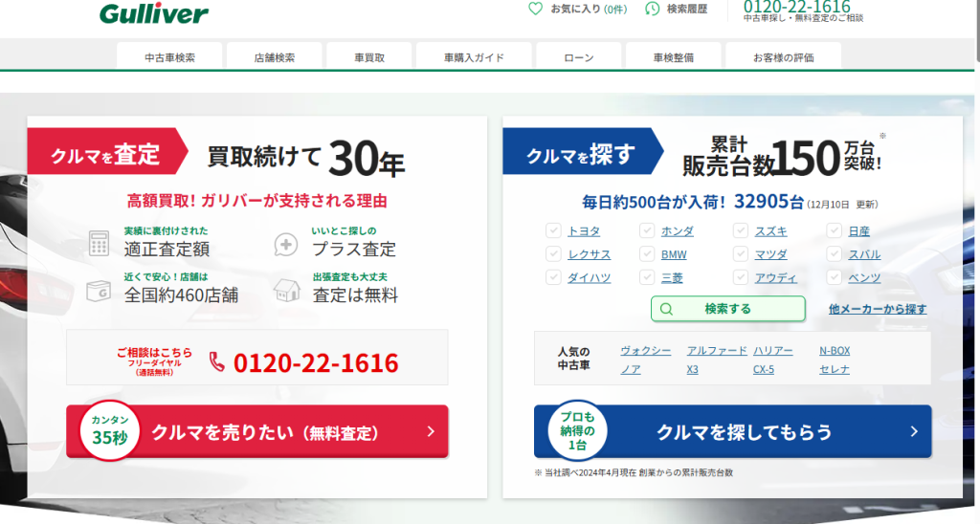Click the calculator icon beside 適正査定額

[x=99, y=243]
